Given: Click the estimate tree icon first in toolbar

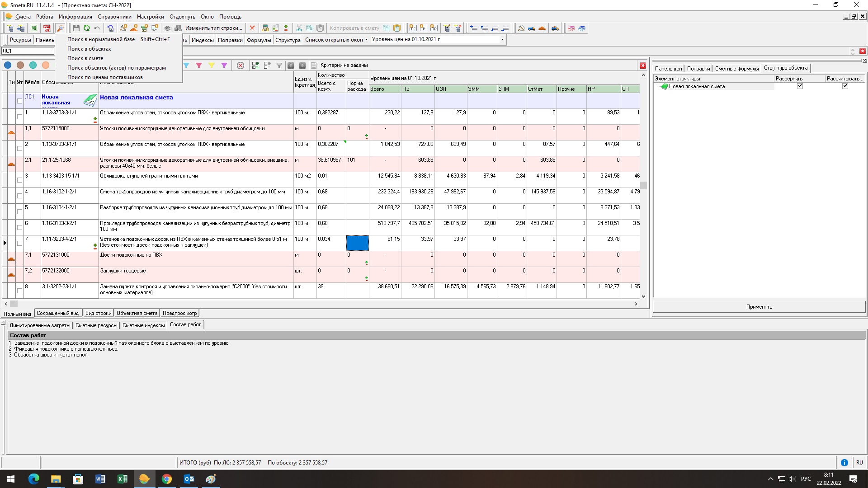Looking at the screenshot, I should coord(10,28).
